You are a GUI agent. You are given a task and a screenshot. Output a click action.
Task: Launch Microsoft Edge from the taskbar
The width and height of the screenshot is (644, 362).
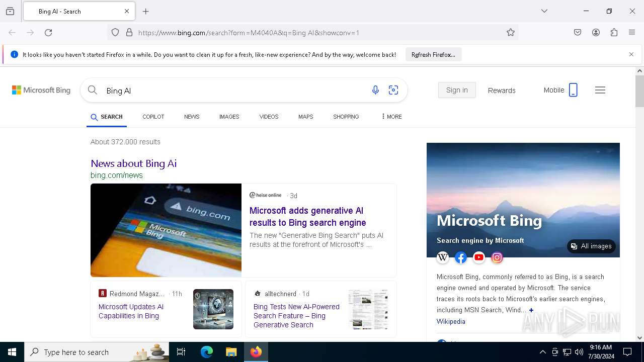coord(207,352)
